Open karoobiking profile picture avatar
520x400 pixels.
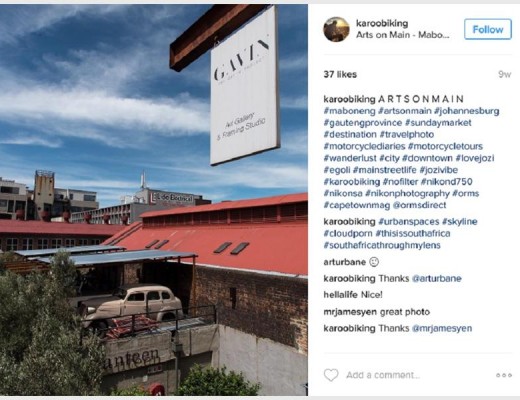336,29
